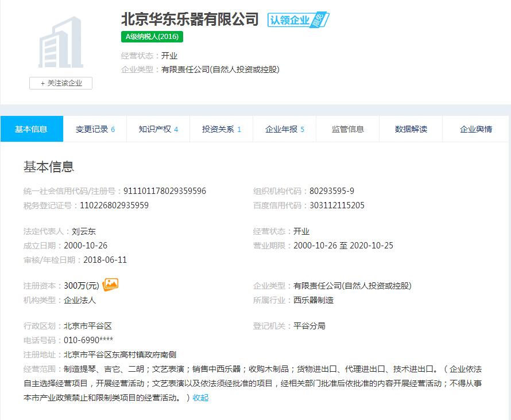Click administrative region 北京市平谷区
This screenshot has height=420, width=511.
point(88,326)
